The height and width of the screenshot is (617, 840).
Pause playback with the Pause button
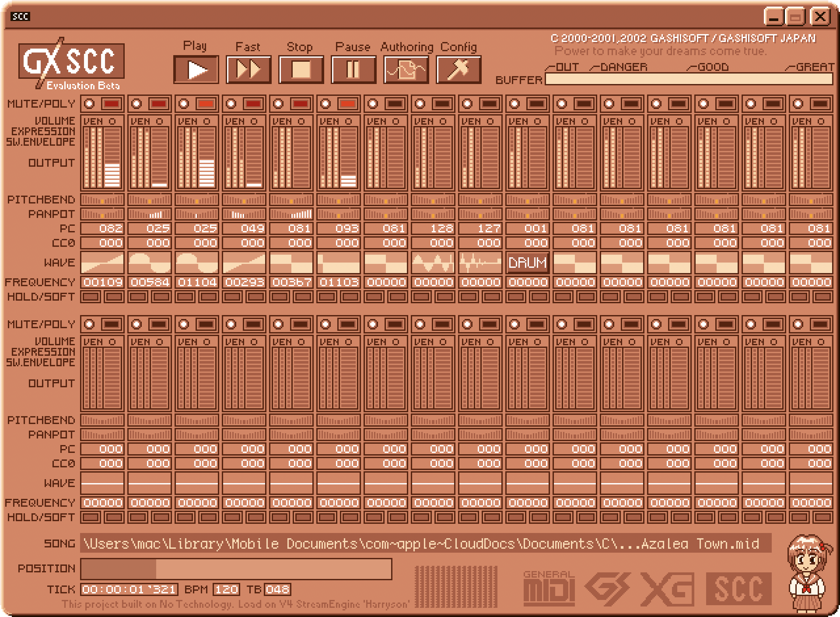pyautogui.click(x=353, y=70)
